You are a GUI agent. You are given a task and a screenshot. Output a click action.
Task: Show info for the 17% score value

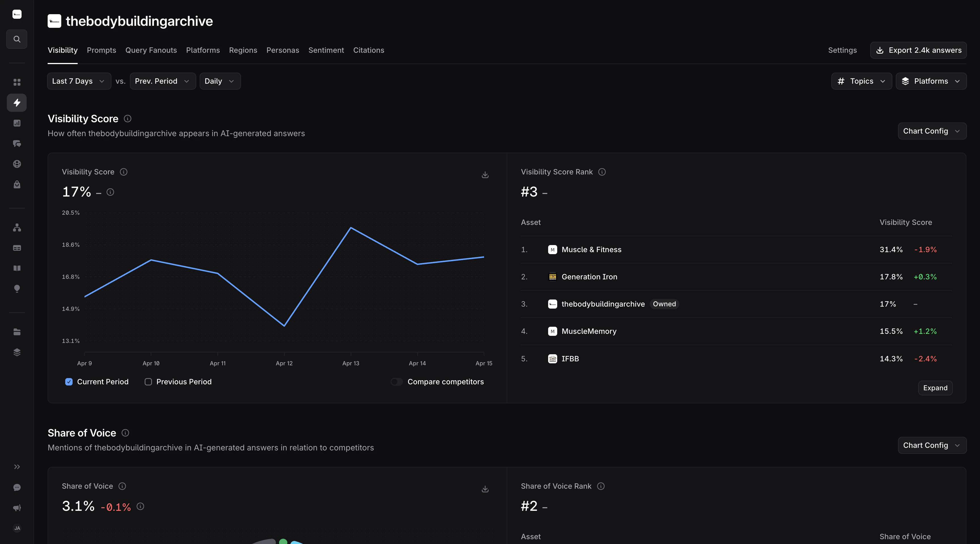point(110,192)
